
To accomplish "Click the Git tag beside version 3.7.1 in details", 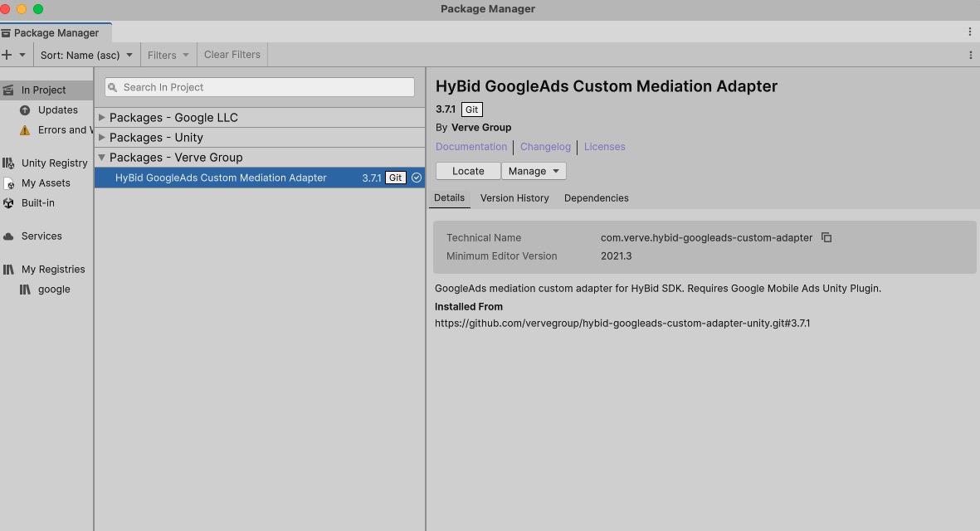I will pos(472,110).
